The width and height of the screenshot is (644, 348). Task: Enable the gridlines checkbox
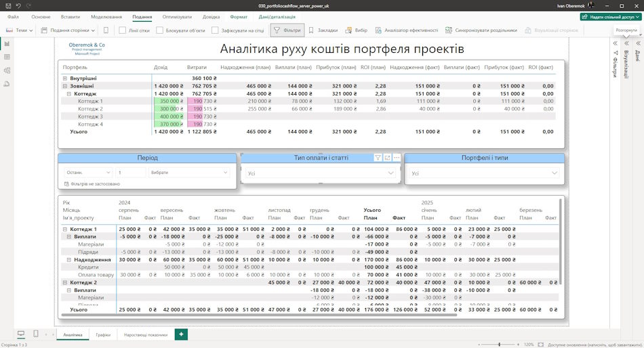[123, 30]
